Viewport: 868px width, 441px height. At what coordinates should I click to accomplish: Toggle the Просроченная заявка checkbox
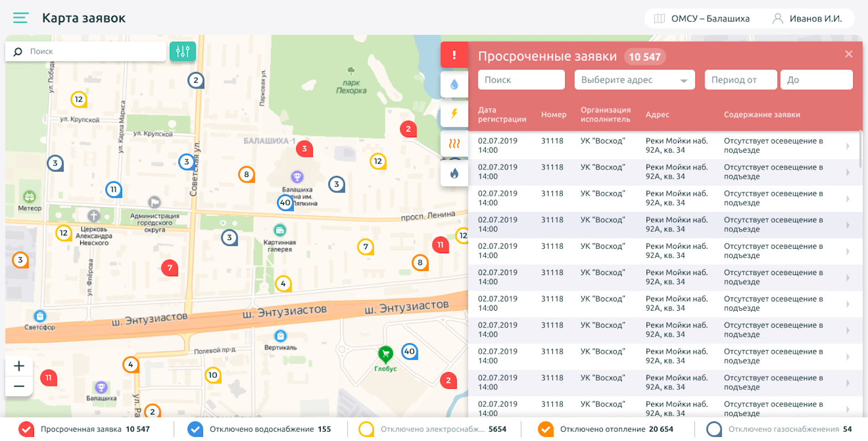coord(26,429)
